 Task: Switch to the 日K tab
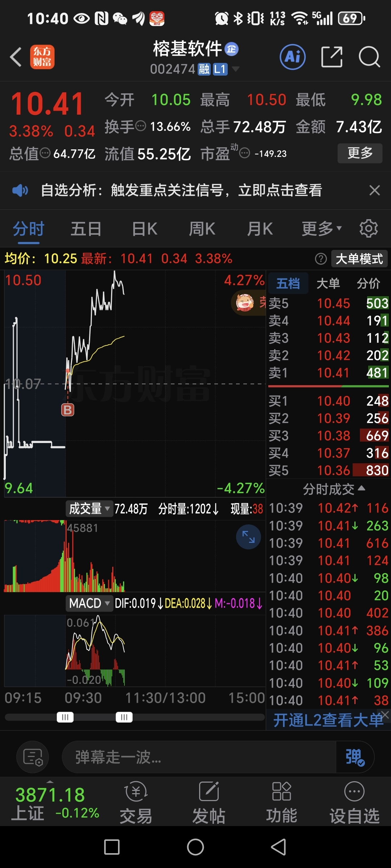(144, 229)
